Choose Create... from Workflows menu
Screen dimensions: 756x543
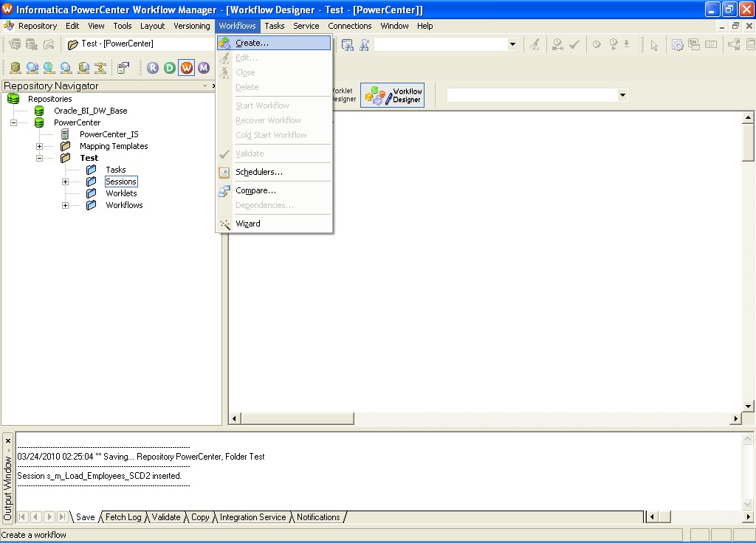point(274,43)
